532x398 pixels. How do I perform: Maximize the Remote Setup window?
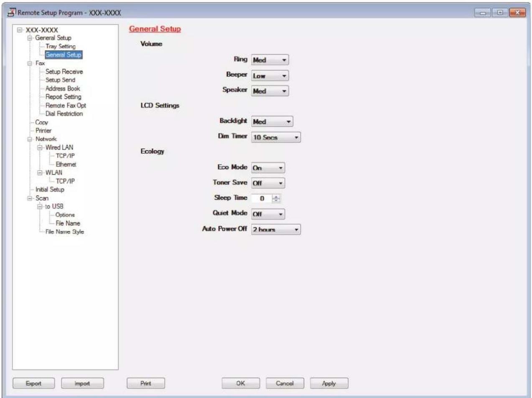point(500,13)
